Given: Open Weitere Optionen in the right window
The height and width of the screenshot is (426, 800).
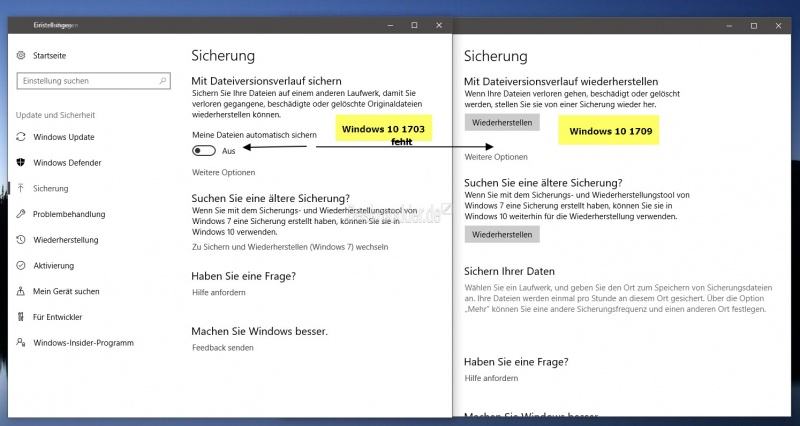Looking at the screenshot, I should pyautogui.click(x=496, y=157).
